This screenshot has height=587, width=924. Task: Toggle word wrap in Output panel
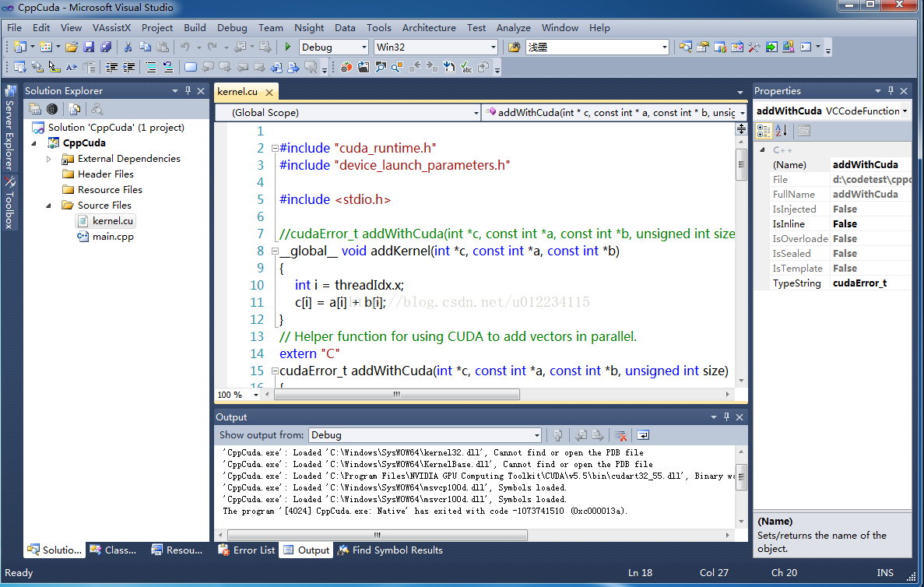coord(643,435)
